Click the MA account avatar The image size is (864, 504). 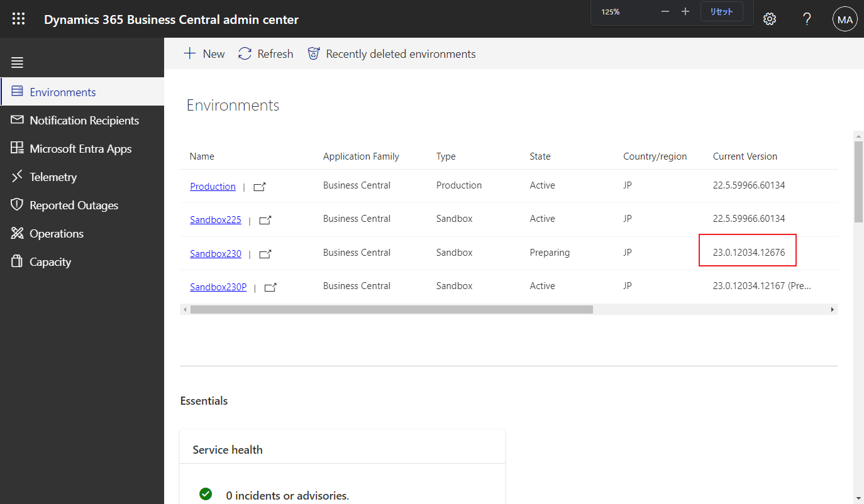[x=845, y=19]
